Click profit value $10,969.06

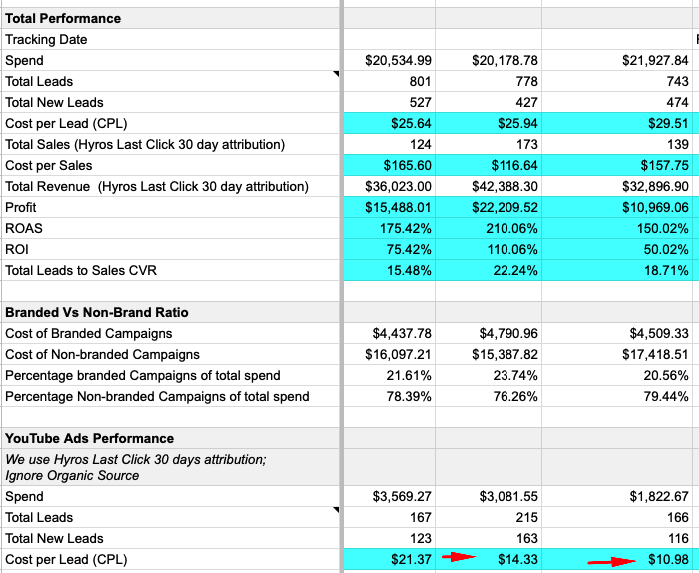point(617,207)
